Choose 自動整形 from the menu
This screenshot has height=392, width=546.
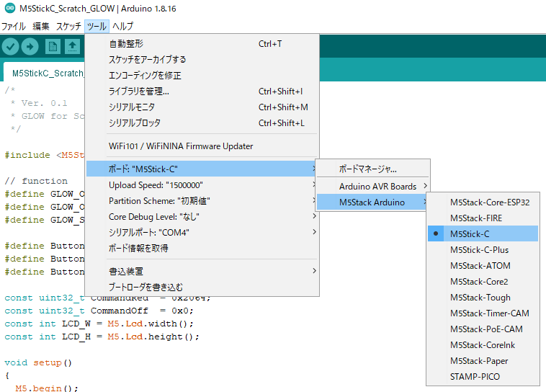click(x=202, y=44)
